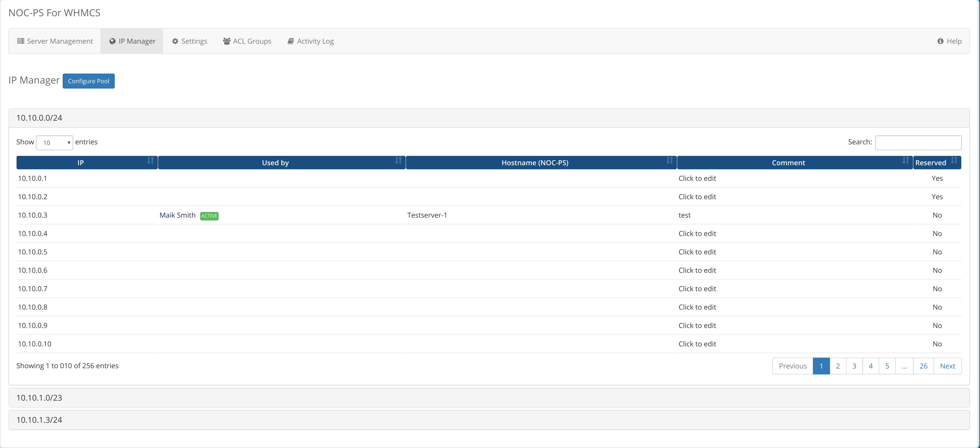Screen dimensions: 980x448
Task: Expand the 10.10.1.3/24 pool panel
Action: tap(38, 420)
